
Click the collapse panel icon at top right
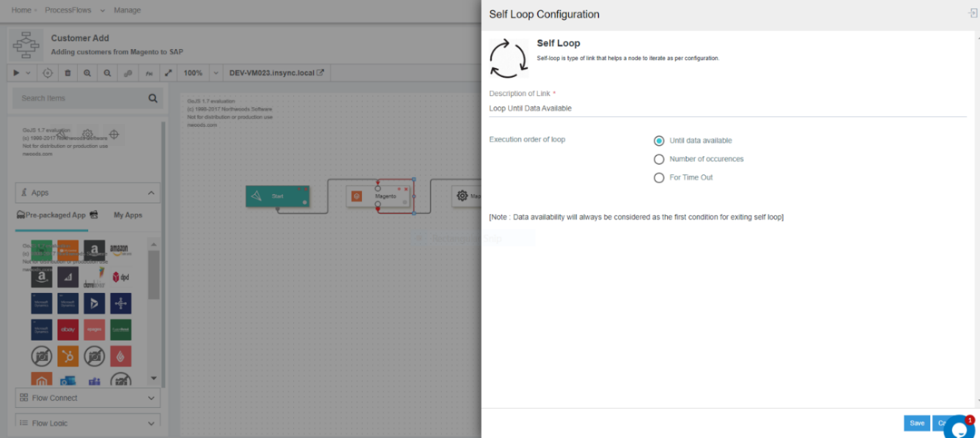(972, 14)
